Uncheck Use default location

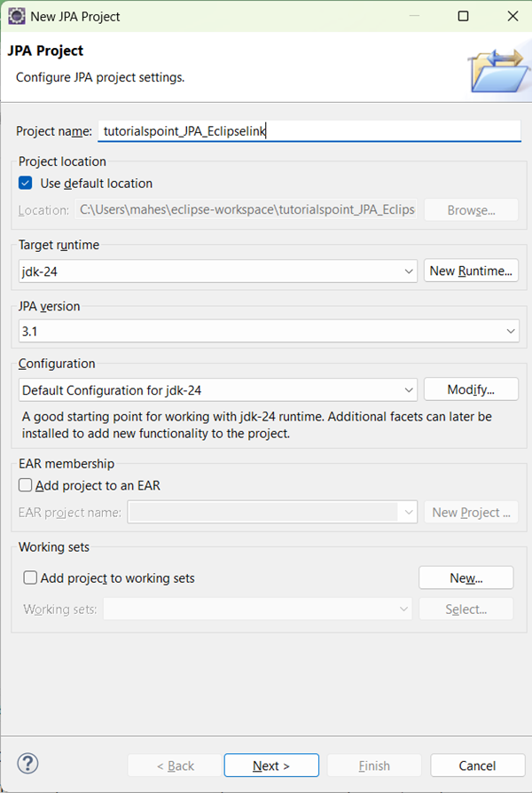pos(25,183)
